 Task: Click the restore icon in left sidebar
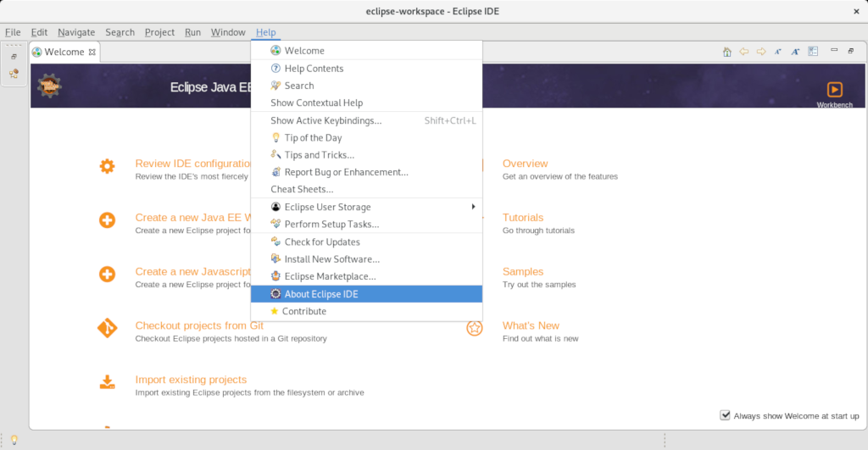click(x=14, y=57)
